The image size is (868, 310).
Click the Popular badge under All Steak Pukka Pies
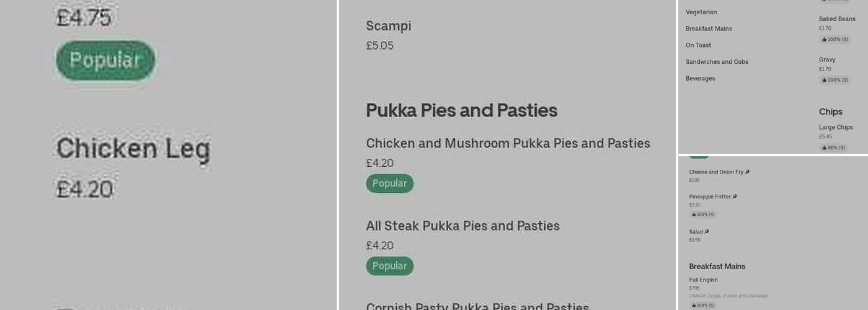[x=389, y=266]
